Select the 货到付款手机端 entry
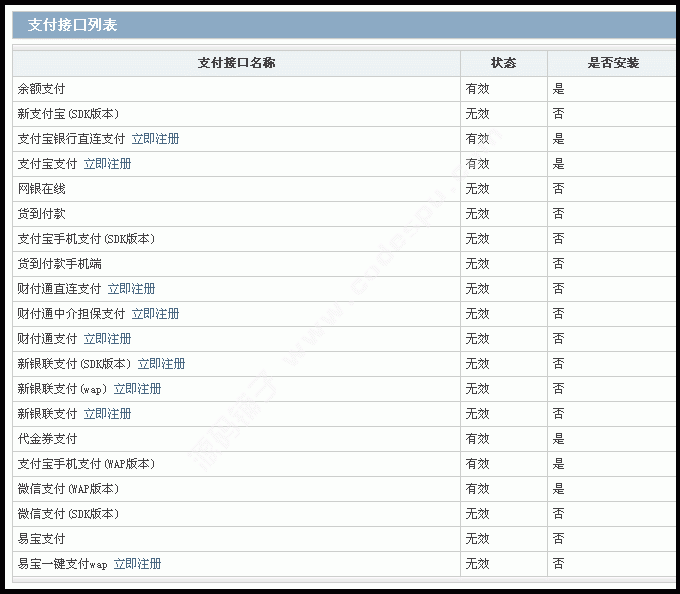Viewport: 680px width, 594px height. click(59, 264)
